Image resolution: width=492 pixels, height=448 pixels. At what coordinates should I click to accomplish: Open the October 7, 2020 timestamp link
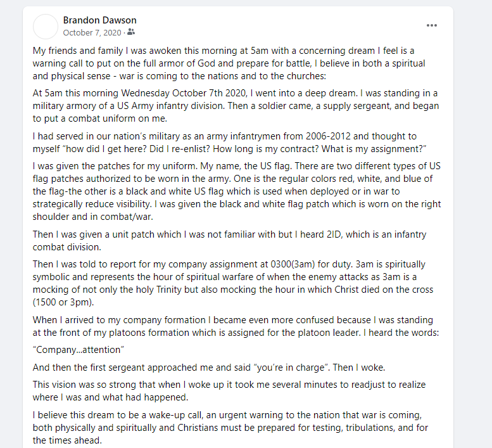pos(92,33)
